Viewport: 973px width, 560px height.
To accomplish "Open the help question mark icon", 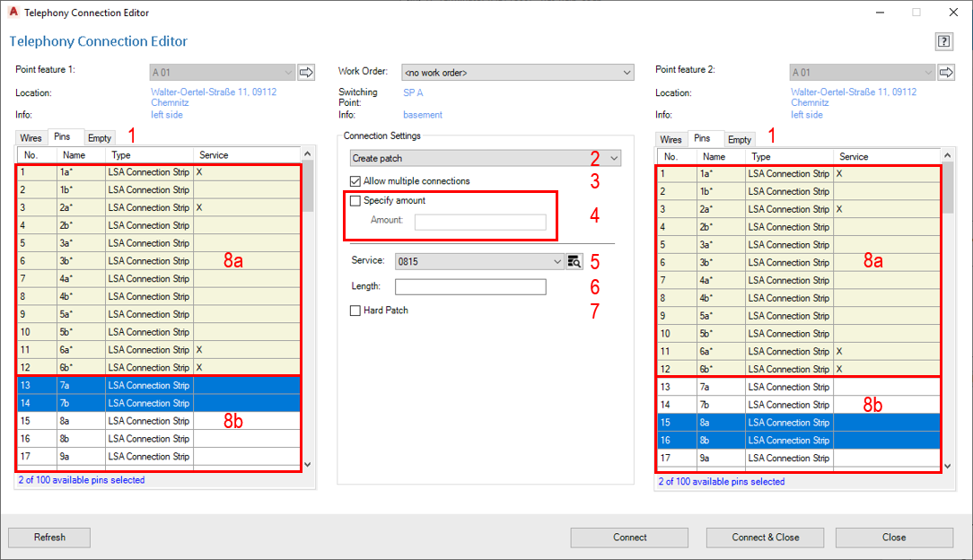I will pyautogui.click(x=943, y=41).
